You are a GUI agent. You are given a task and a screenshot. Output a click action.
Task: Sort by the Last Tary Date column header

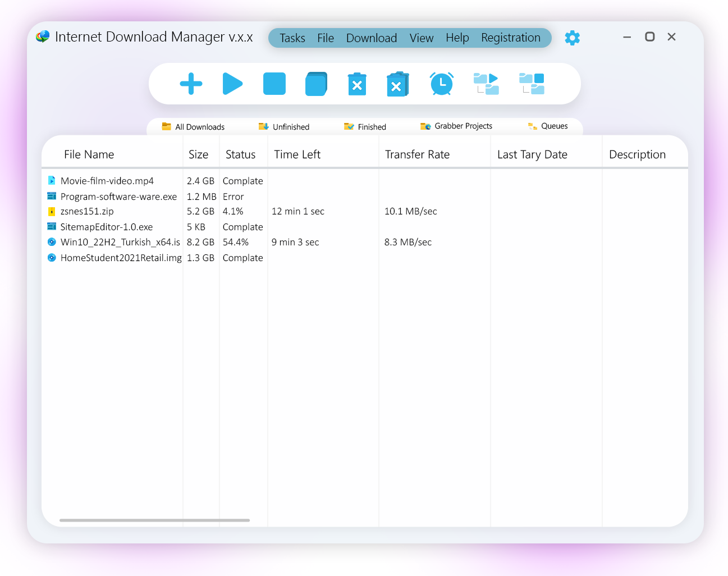click(x=533, y=154)
